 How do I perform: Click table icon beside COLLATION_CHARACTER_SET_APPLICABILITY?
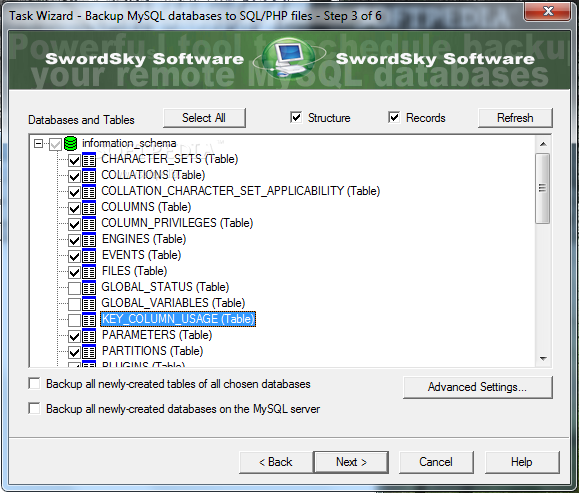[89, 192]
